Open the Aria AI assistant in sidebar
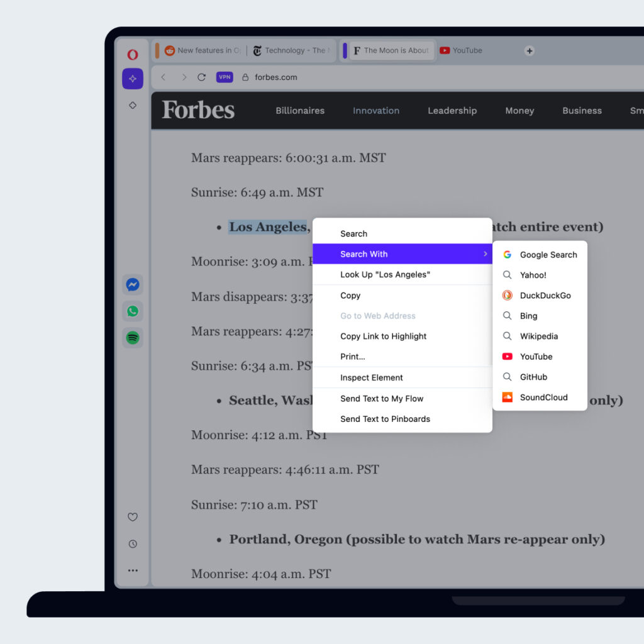644x644 pixels. coord(132,79)
